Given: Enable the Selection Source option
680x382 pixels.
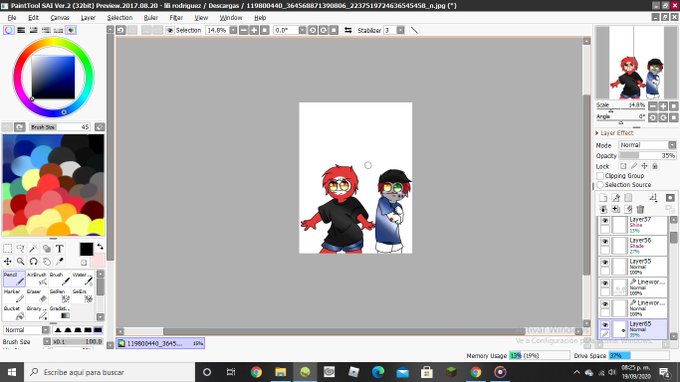Looking at the screenshot, I should 600,185.
